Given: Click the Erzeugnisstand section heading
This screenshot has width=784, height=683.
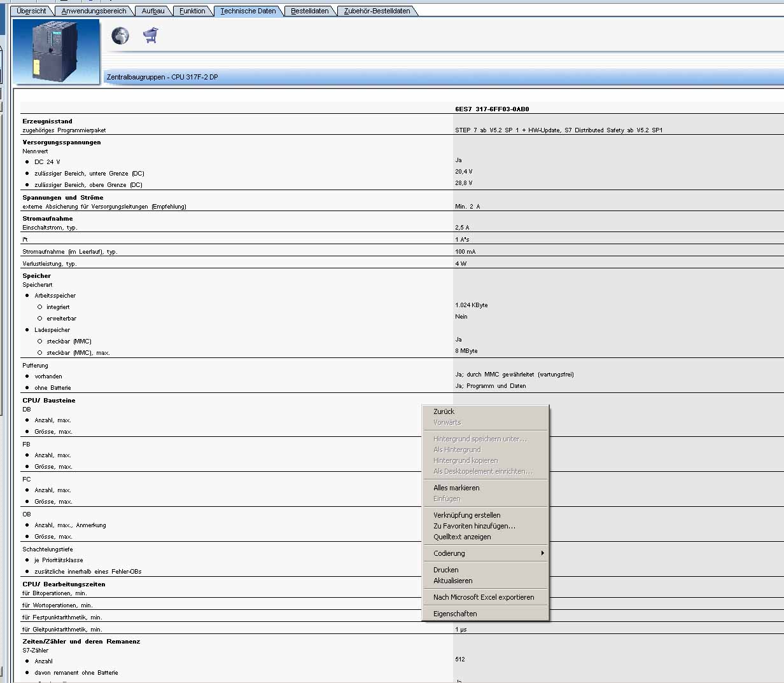Looking at the screenshot, I should 48,121.
